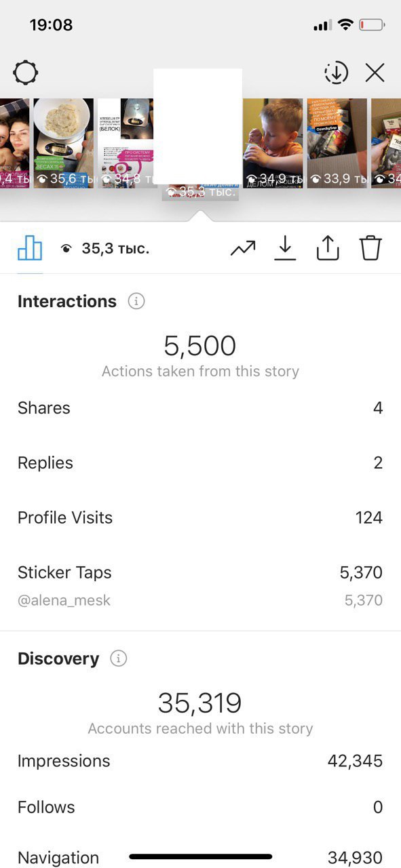Show info about Interactions
The width and height of the screenshot is (401, 868).
point(136,301)
